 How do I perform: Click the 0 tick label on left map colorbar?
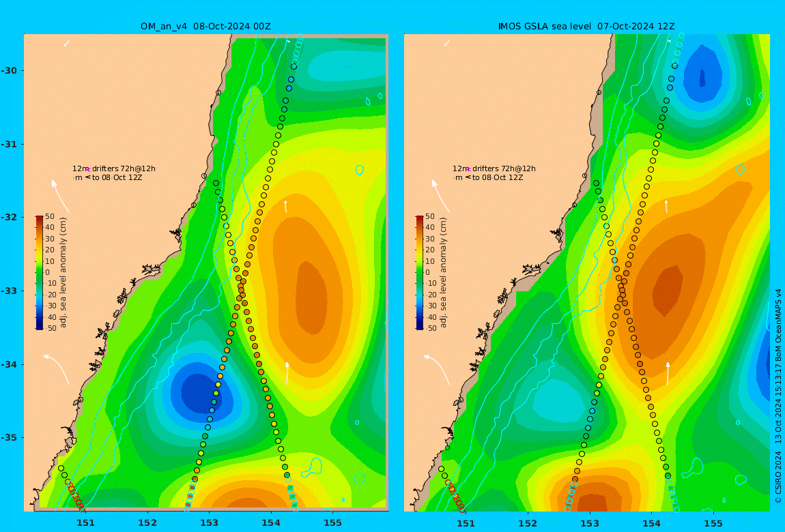click(48, 273)
